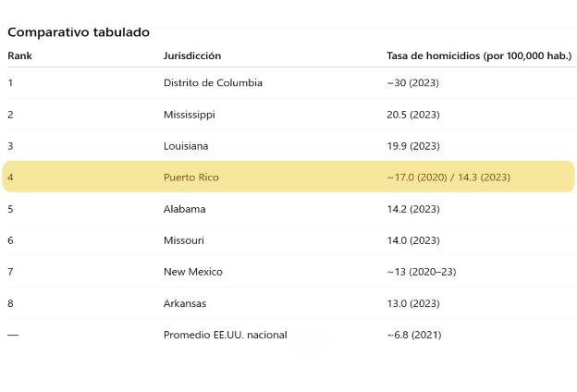The image size is (577, 392).
Task: Click the 'Tasa de homicidios' column header
Action: 479,56
